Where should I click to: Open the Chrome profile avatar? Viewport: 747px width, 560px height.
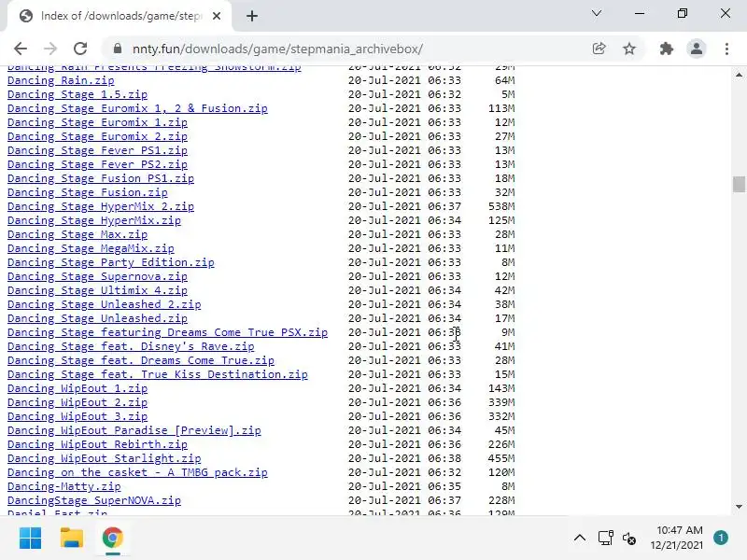tap(696, 49)
